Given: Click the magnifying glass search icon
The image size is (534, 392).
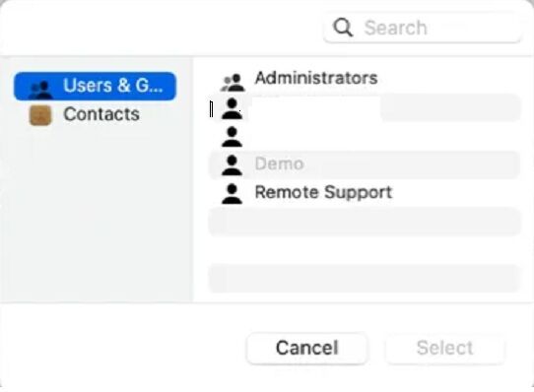Looking at the screenshot, I should pyautogui.click(x=343, y=28).
